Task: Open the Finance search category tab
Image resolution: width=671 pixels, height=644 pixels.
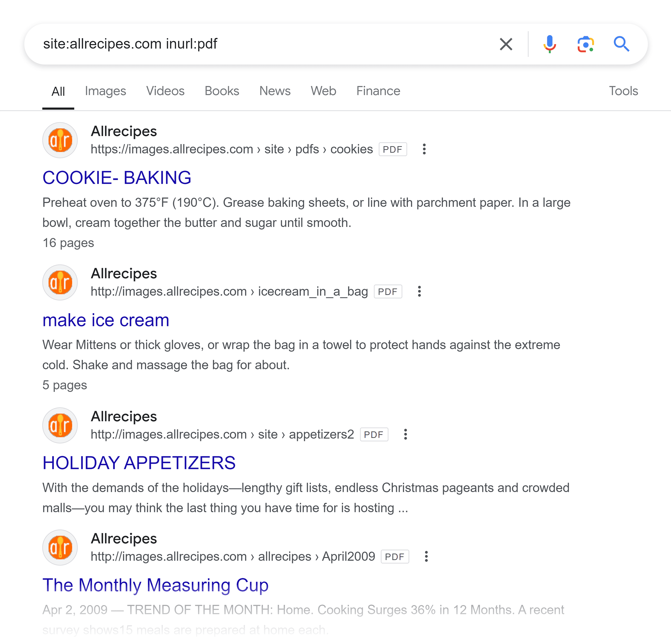Action: pyautogui.click(x=378, y=91)
